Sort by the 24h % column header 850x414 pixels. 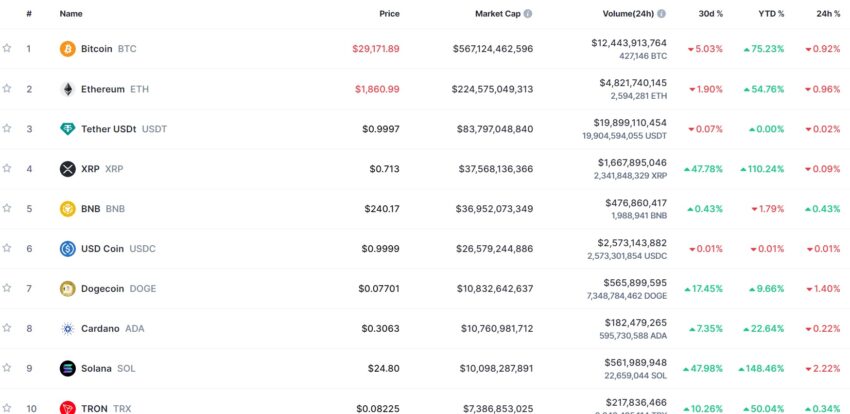[x=828, y=14]
